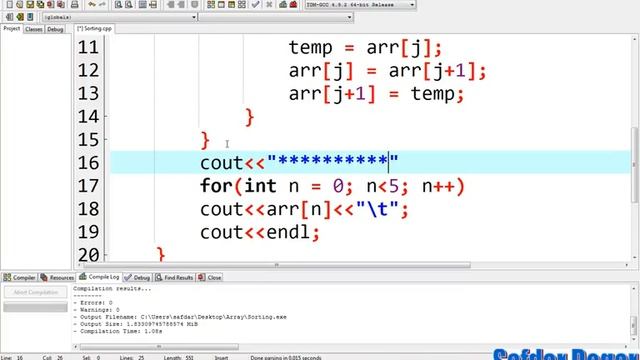Rebuild all project files

coord(242,4)
